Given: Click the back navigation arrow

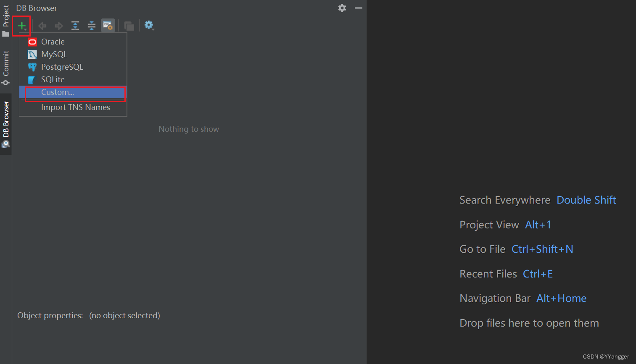Looking at the screenshot, I should click(x=42, y=26).
